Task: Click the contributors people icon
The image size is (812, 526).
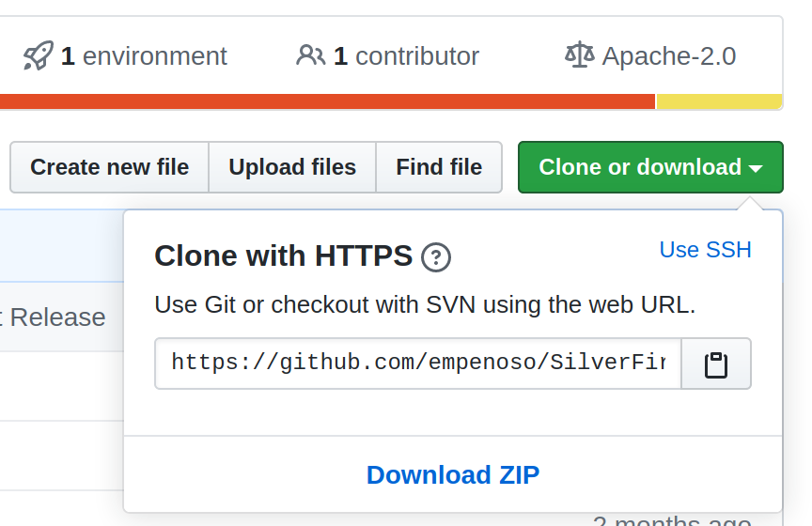Action: (310, 56)
